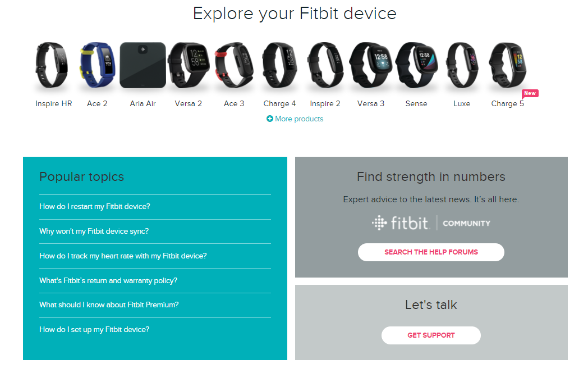Pick the Luxe tracker image
The height and width of the screenshot is (368, 588).
[x=462, y=66]
